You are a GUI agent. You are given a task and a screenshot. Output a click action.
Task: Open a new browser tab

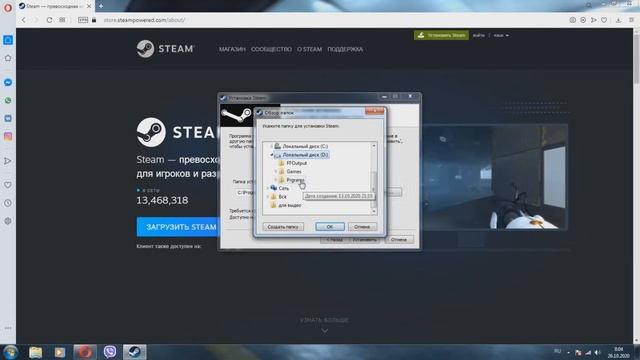(x=101, y=6)
